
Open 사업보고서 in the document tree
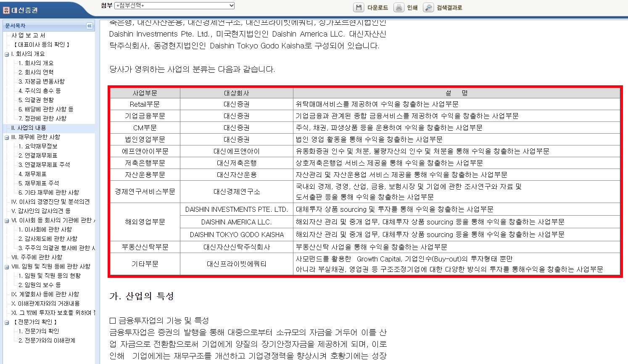tap(28, 35)
